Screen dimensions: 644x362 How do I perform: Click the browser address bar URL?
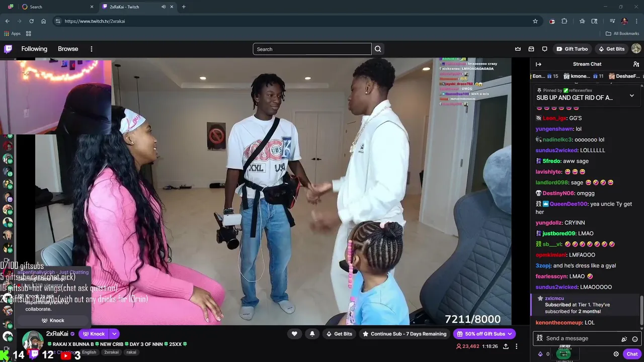click(95, 21)
